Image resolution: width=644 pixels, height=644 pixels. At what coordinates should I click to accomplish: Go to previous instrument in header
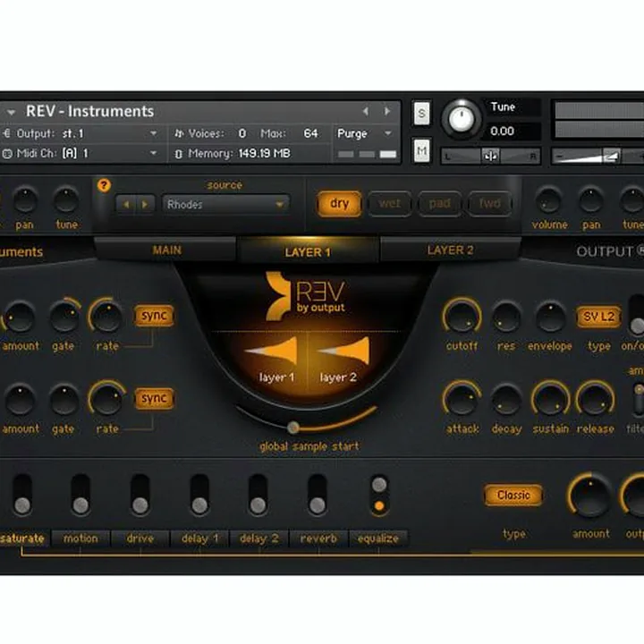click(366, 111)
